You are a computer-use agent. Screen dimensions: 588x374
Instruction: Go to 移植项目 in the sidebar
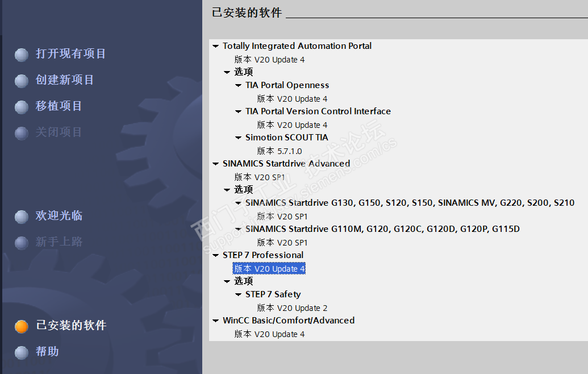pyautogui.click(x=59, y=106)
